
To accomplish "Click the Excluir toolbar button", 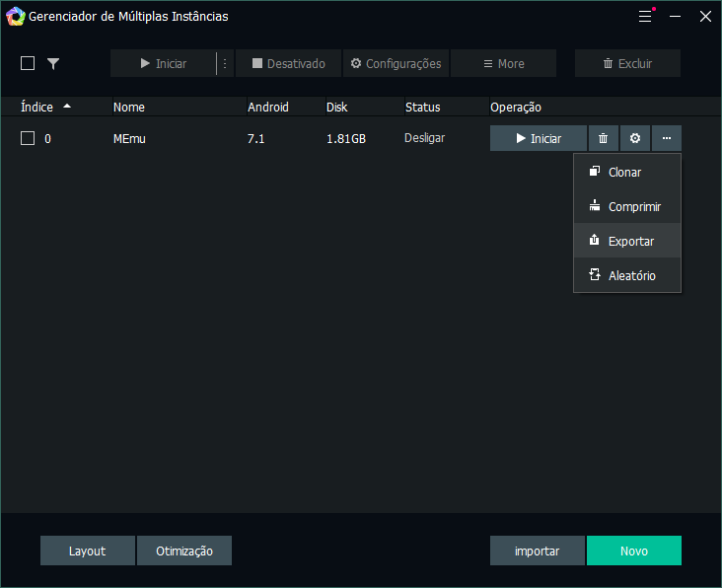I will point(627,63).
